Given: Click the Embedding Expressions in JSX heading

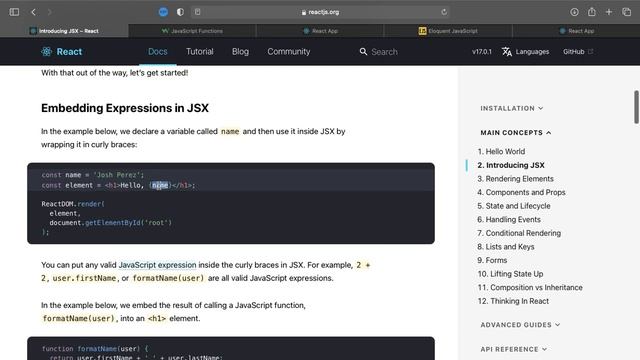Looking at the screenshot, I should pos(125,108).
